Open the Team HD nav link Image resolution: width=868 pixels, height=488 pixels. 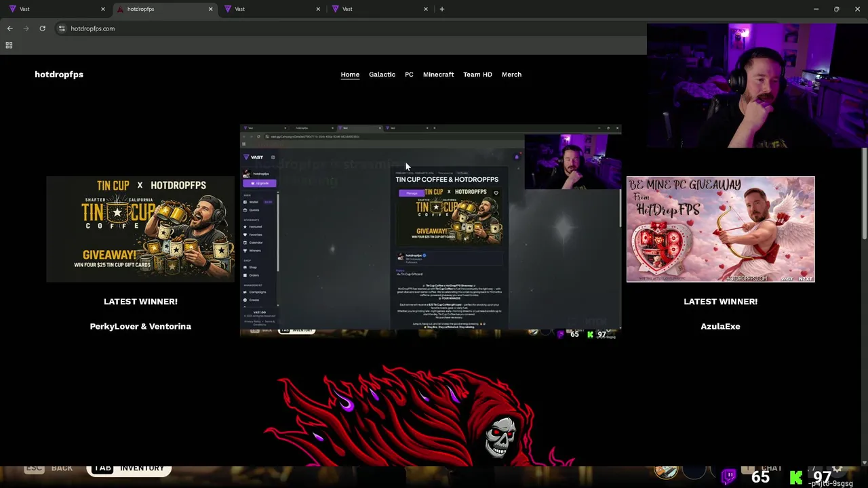tap(477, 75)
